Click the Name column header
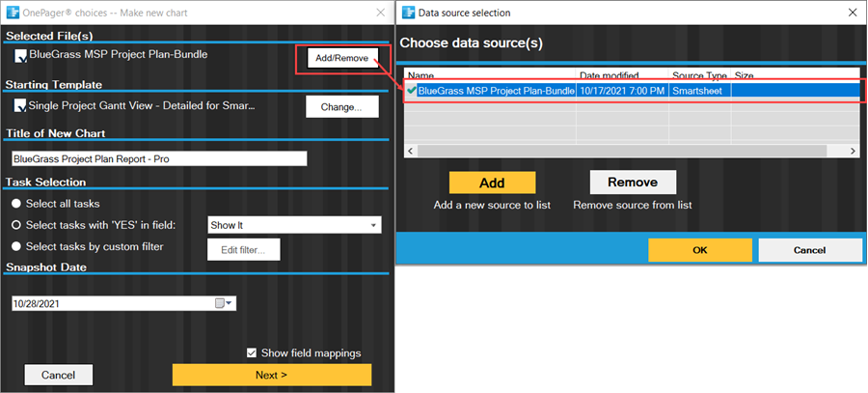868x393 pixels. (x=491, y=74)
